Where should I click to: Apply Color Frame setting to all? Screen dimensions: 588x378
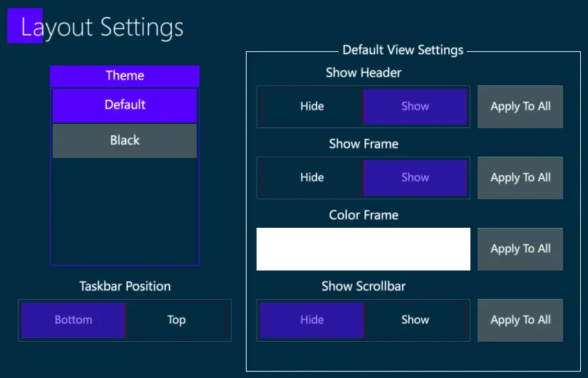(x=520, y=249)
